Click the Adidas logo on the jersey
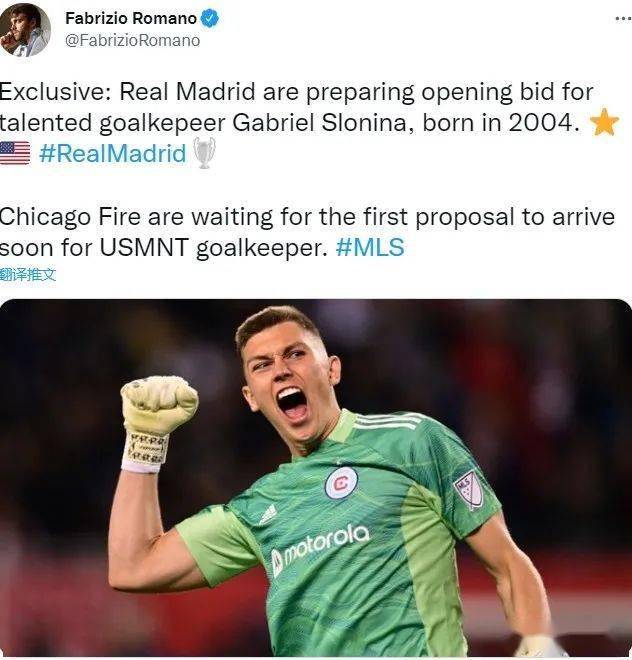 tap(268, 515)
